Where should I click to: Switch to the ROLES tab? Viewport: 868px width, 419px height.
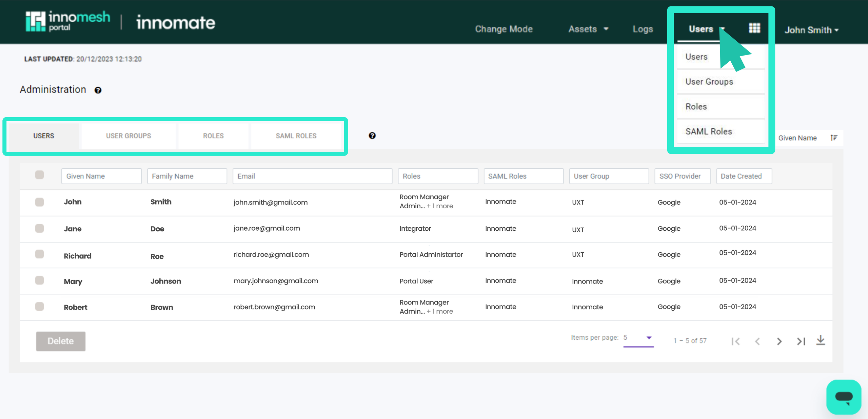(213, 136)
